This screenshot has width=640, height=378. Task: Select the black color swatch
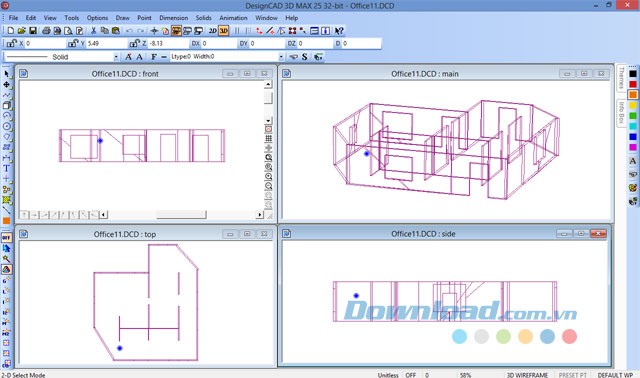[633, 74]
